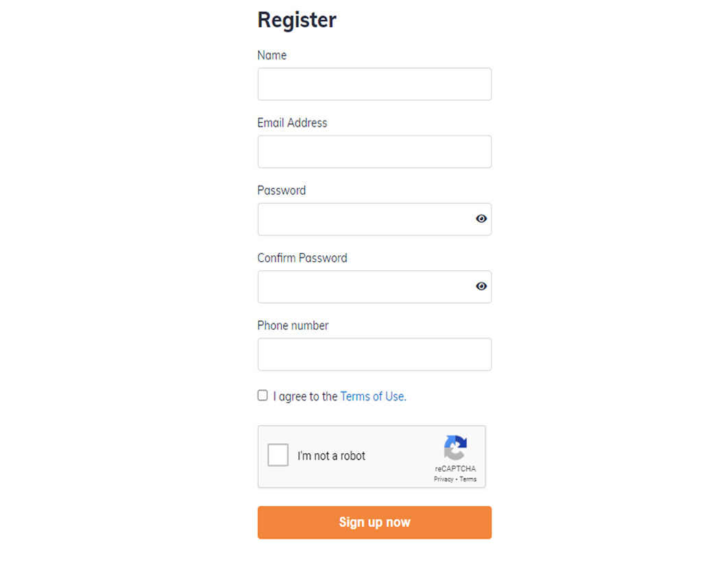Screen dimensions: 728x572
Task: Open the Terms of Use link
Action: point(373,396)
